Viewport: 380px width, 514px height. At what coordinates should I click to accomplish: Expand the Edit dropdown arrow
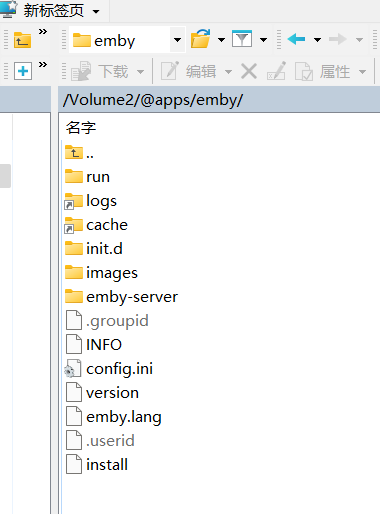pyautogui.click(x=228, y=72)
